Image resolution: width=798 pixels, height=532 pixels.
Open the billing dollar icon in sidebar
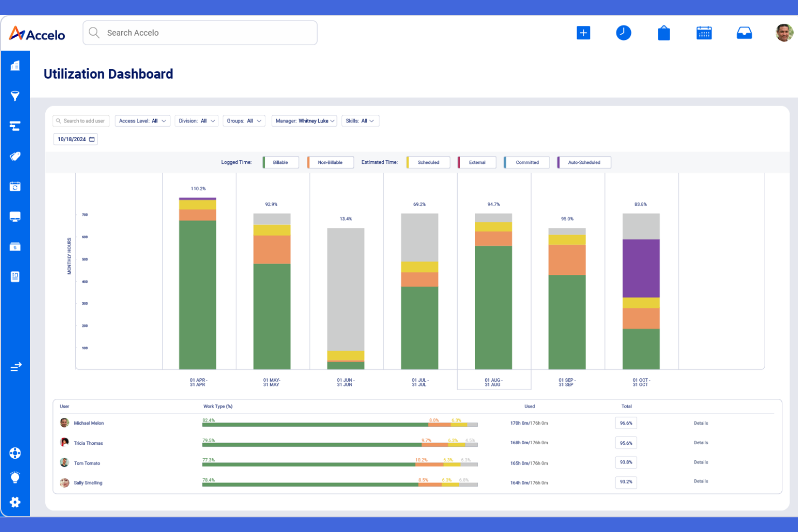tap(15, 247)
